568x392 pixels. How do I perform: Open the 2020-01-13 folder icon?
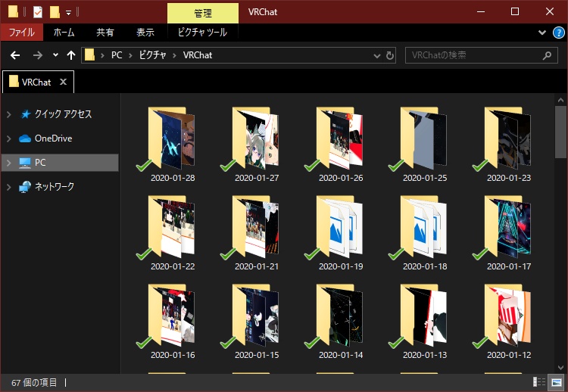click(x=423, y=316)
